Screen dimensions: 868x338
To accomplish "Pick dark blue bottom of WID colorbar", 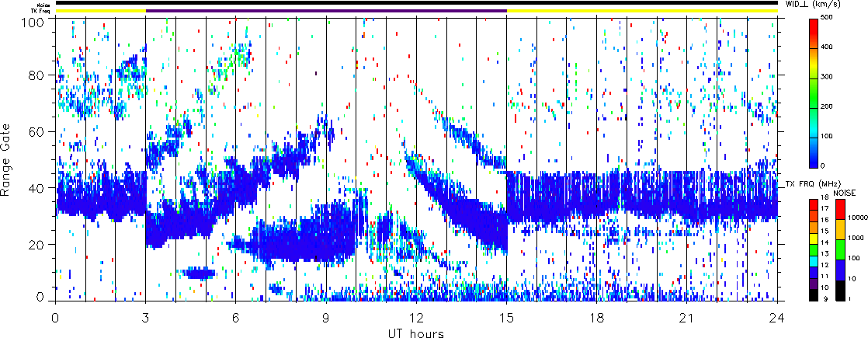I will click(814, 163).
